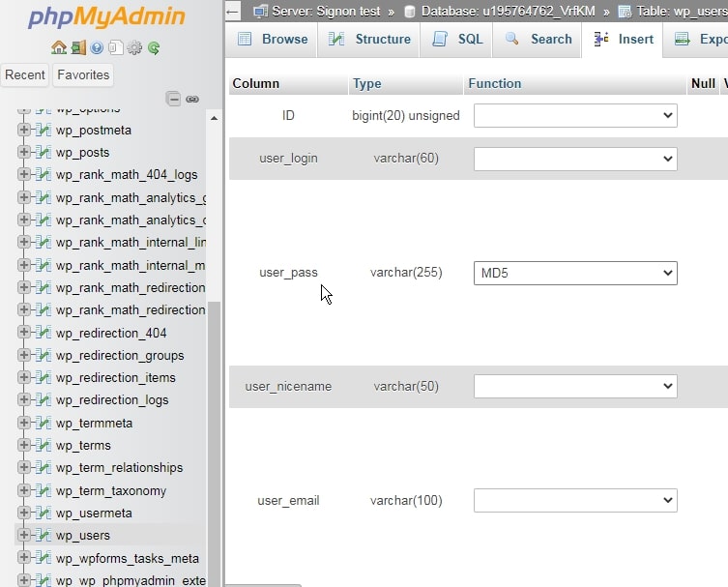Click the table icon next to wp_posts
Screen dimensions: 728x587
(43, 153)
